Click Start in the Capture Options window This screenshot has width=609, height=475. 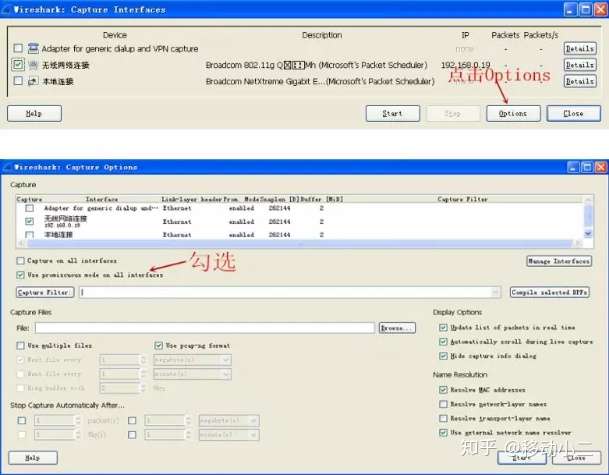[x=522, y=458]
